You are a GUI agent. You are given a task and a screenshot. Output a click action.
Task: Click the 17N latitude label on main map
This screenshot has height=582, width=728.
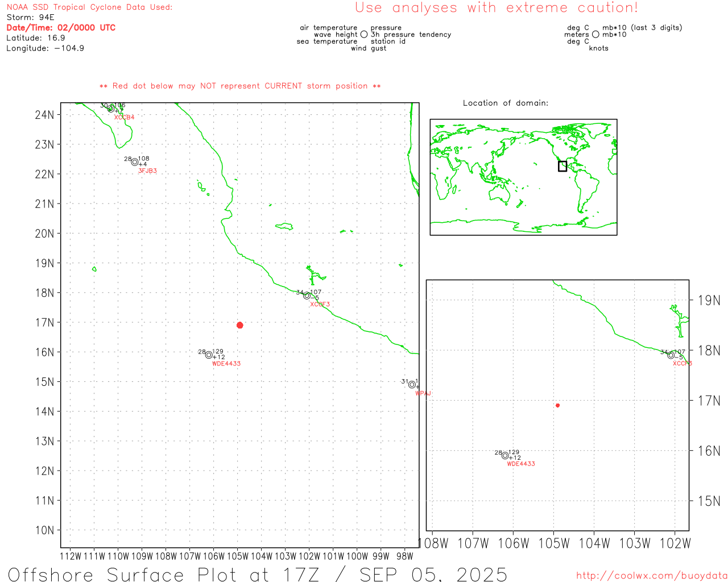44,323
